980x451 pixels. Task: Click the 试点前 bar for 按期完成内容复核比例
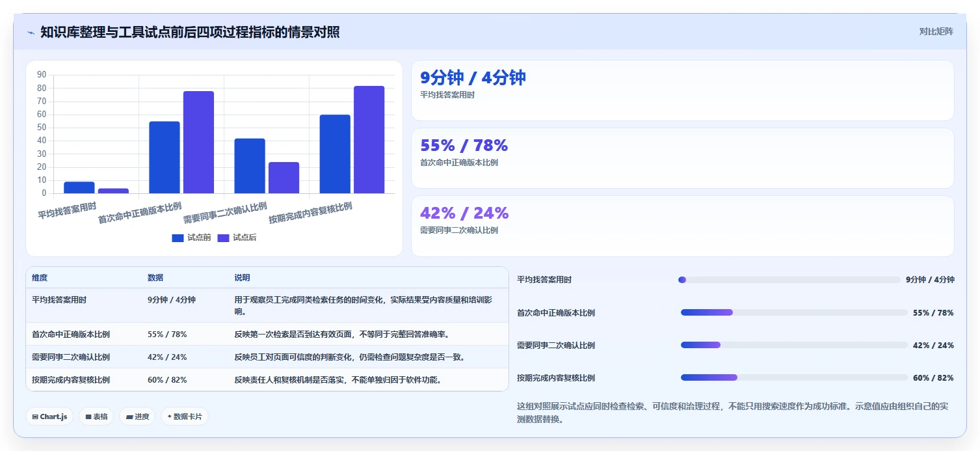coord(335,154)
